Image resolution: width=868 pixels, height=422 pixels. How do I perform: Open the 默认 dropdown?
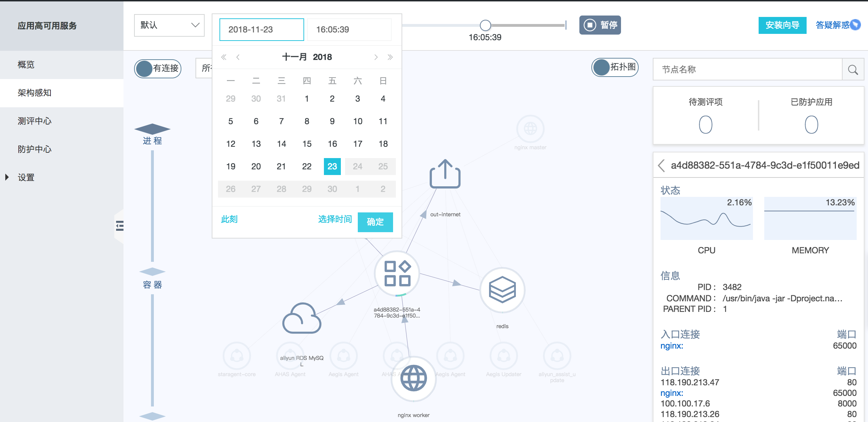coord(169,25)
